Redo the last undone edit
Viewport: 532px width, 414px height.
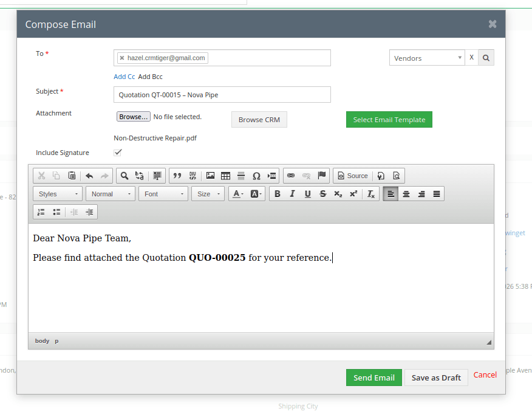pyautogui.click(x=104, y=176)
